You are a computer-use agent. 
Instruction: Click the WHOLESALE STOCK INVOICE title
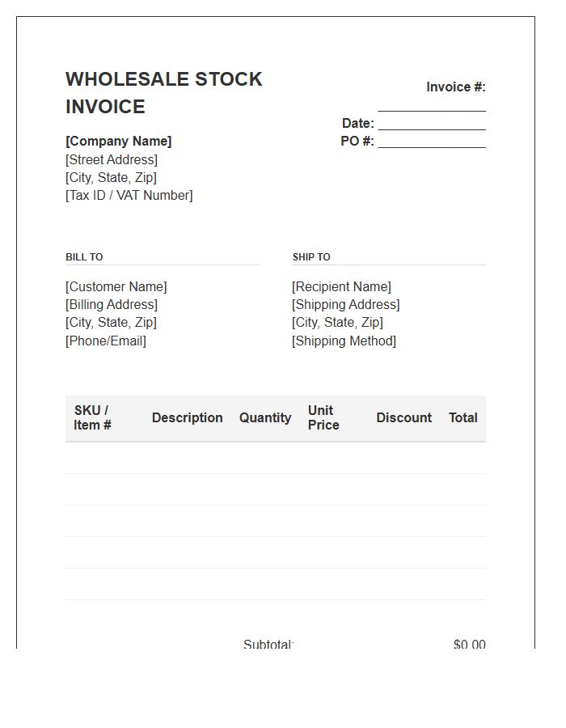[x=164, y=93]
